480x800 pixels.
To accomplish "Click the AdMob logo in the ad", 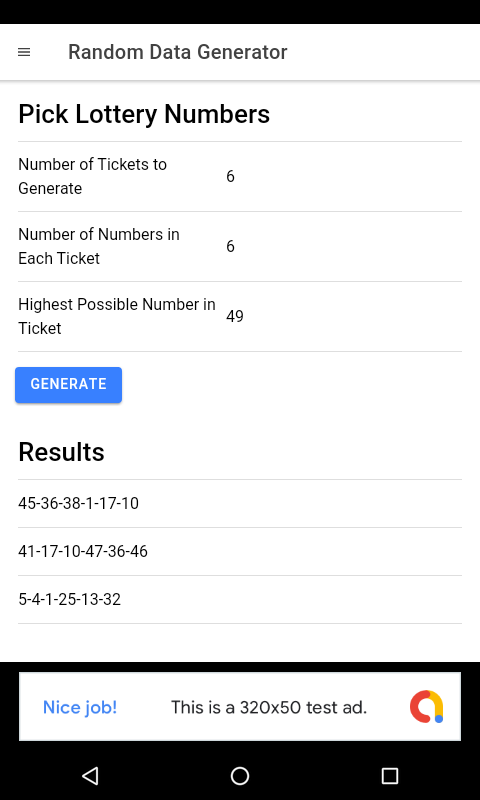I will coord(427,707).
